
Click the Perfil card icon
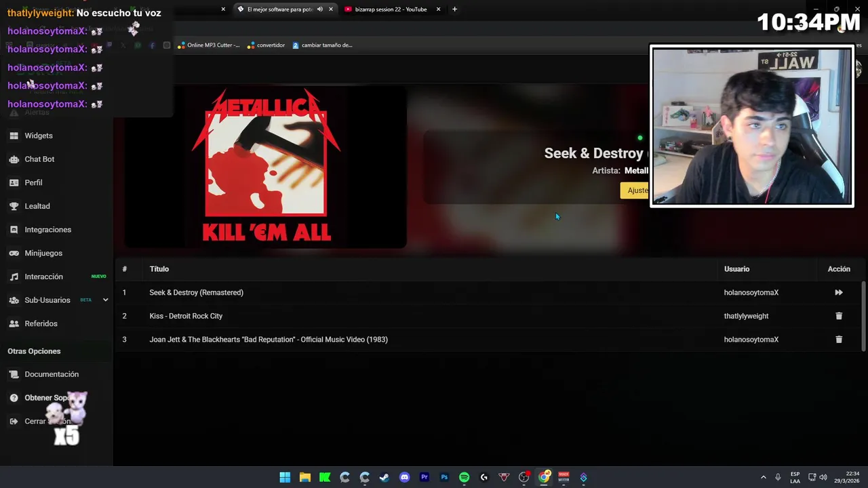tap(14, 182)
